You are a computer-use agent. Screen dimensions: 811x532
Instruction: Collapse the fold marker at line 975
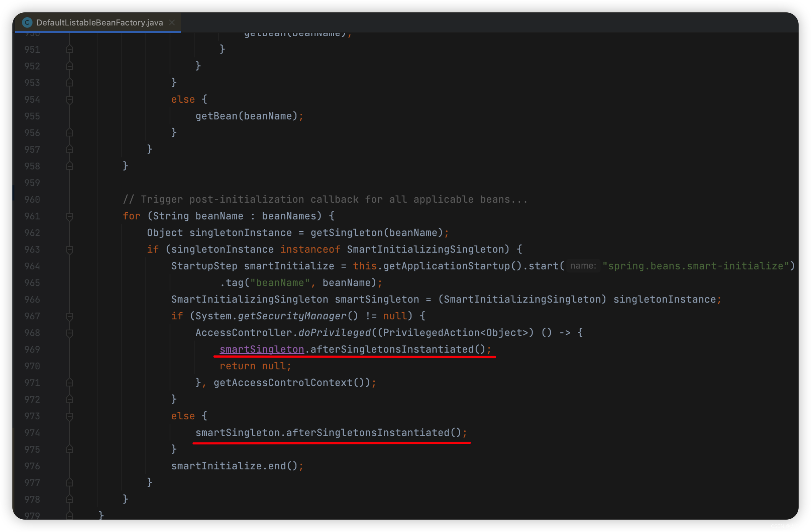70,450
